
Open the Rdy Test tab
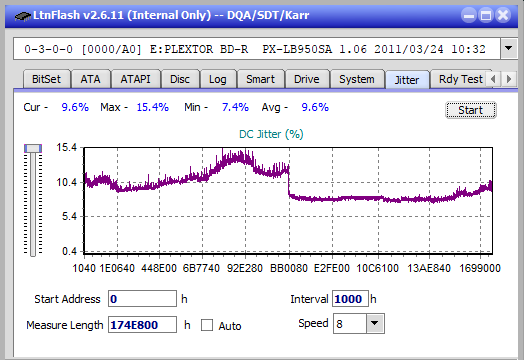coord(461,79)
